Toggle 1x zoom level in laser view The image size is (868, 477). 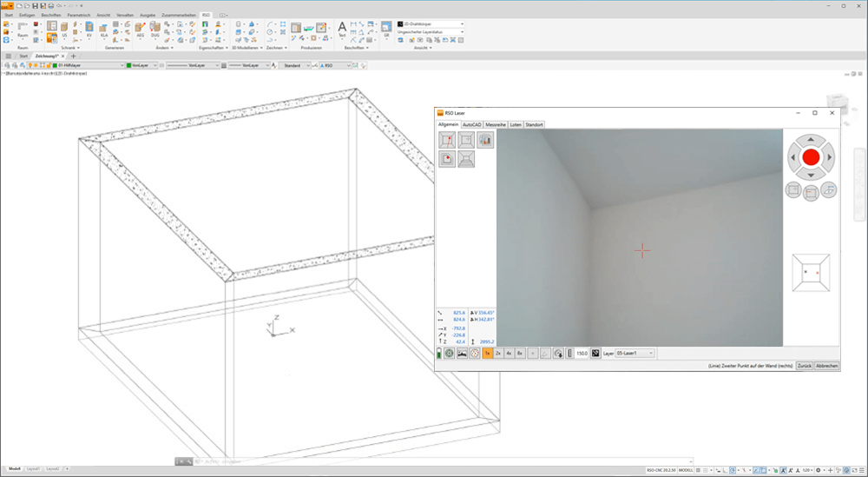tap(487, 354)
